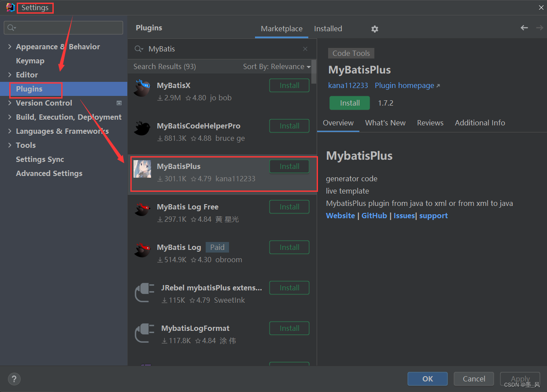Focus the settings search field
This screenshot has width=547, height=392.
pos(63,28)
